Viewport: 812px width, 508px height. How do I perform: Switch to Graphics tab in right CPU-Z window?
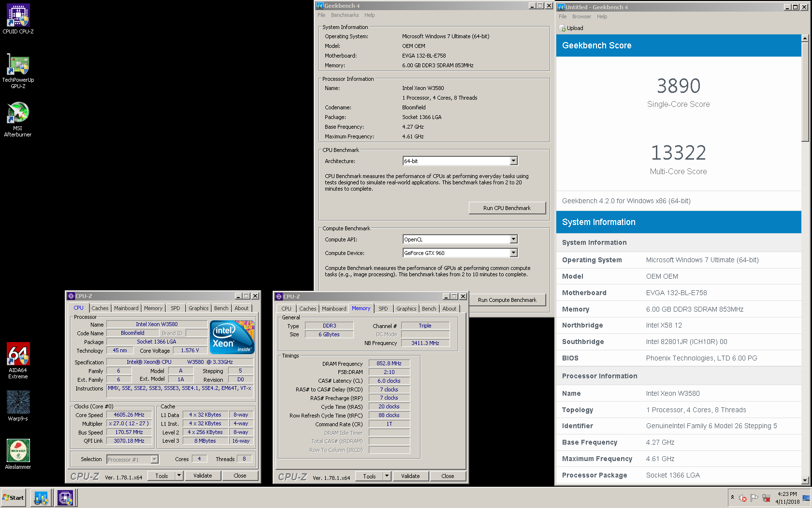(406, 309)
